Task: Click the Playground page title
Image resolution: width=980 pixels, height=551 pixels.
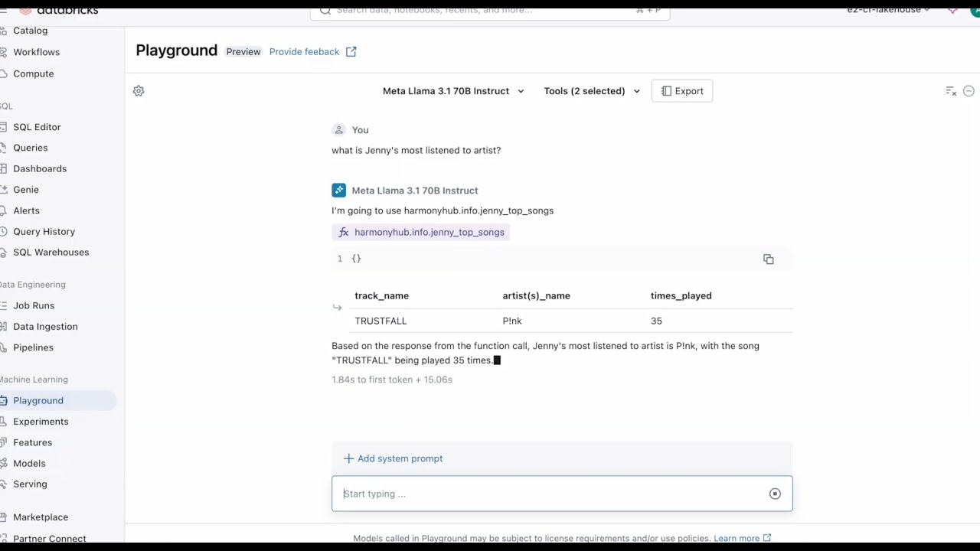Action: [176, 51]
